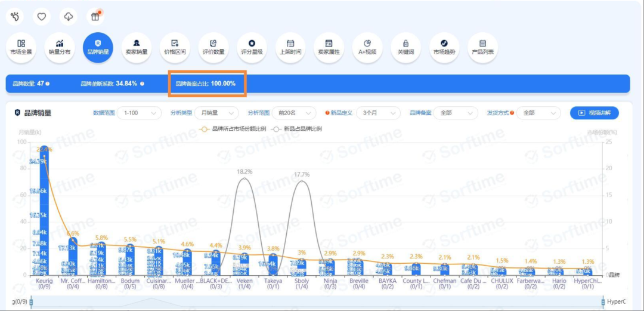Switch to the 产品列表 tab

click(x=482, y=48)
